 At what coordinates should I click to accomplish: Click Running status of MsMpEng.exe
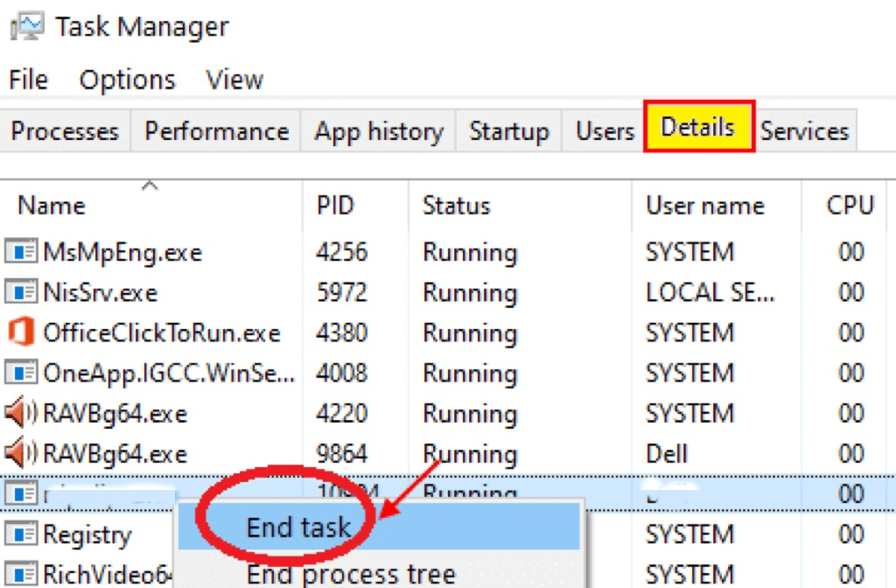coord(470,253)
